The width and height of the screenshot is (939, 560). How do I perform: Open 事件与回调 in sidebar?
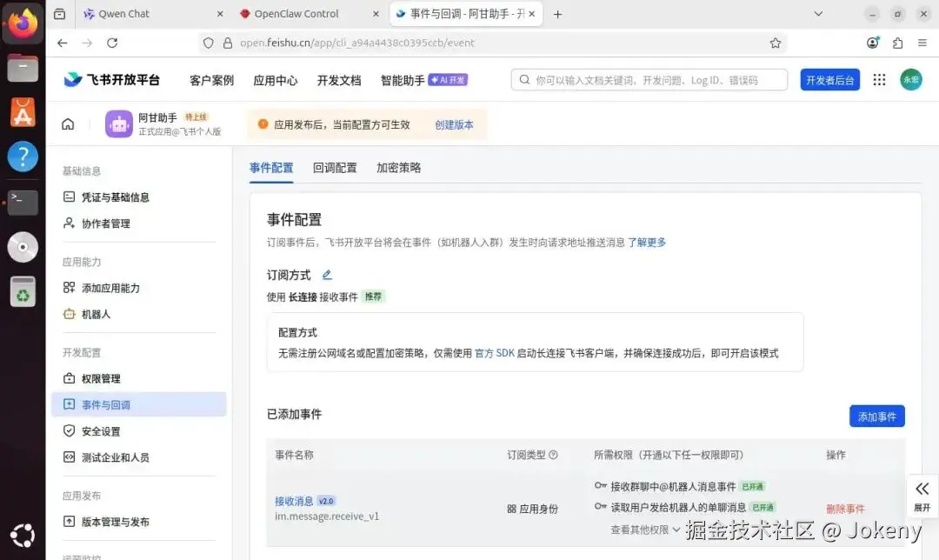pyautogui.click(x=139, y=405)
